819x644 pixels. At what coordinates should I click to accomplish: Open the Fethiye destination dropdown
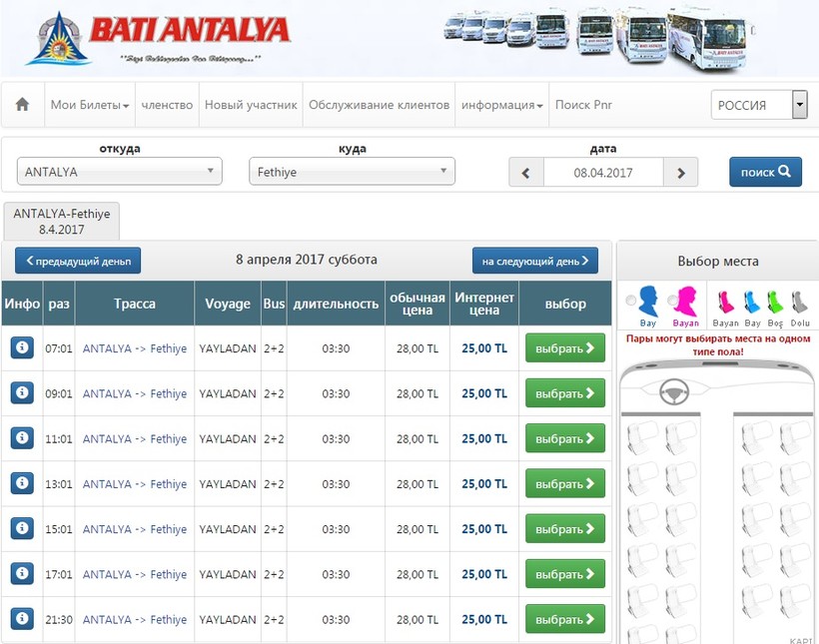click(352, 172)
